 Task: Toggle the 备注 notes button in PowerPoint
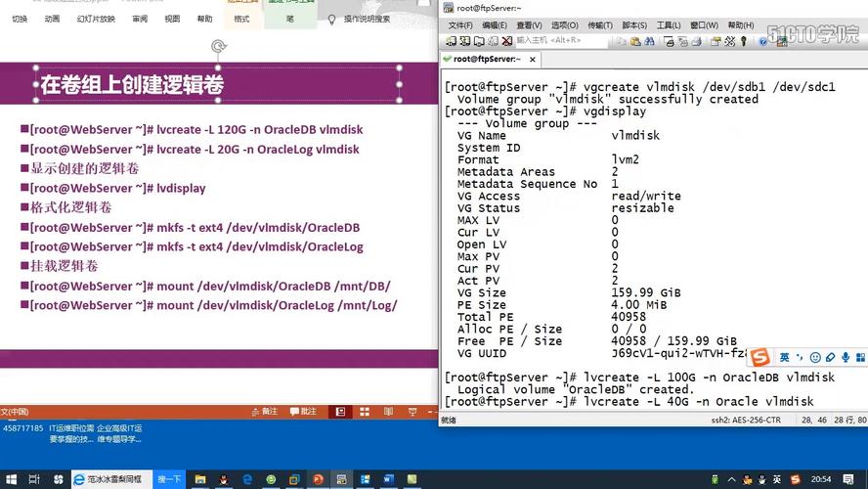[x=265, y=412]
